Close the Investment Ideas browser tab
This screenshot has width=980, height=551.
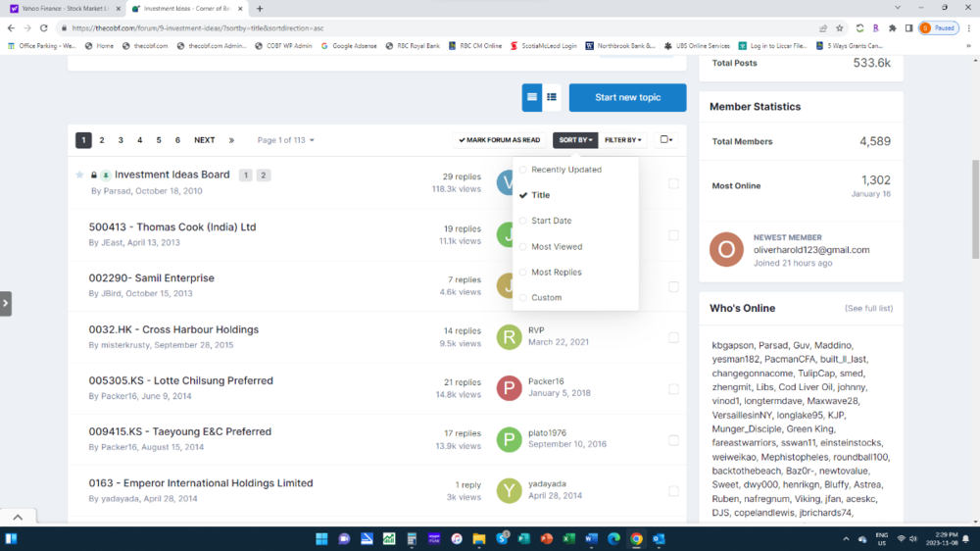(x=240, y=9)
